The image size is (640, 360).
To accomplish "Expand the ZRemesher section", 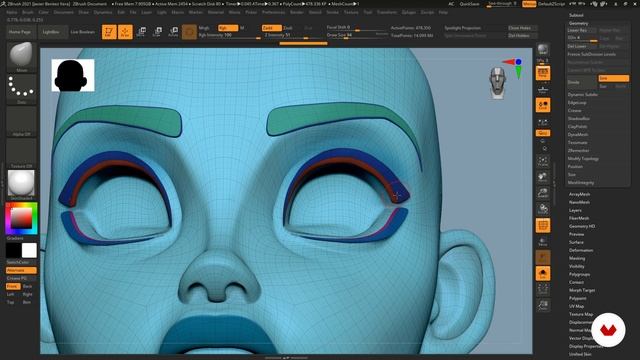I will click(x=578, y=150).
